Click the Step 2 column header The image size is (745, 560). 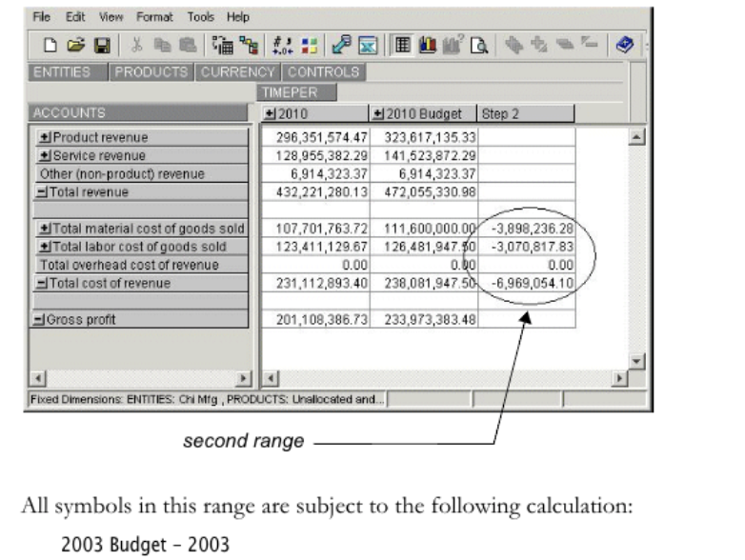click(x=526, y=114)
